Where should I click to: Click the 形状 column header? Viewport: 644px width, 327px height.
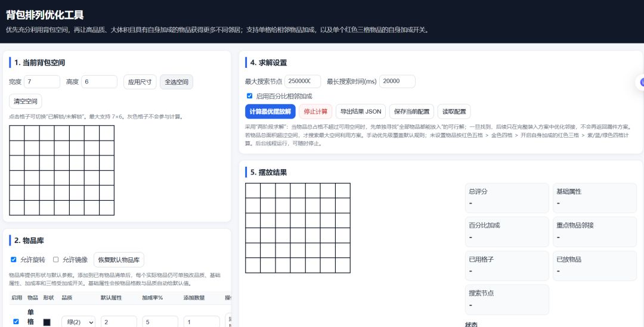(48, 297)
